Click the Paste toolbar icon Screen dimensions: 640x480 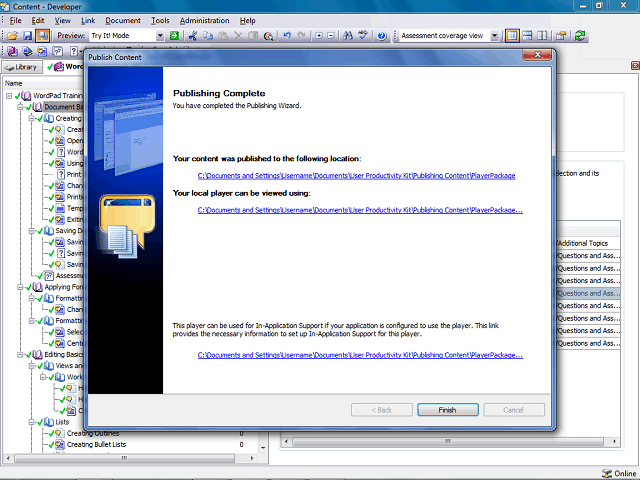click(x=223, y=36)
